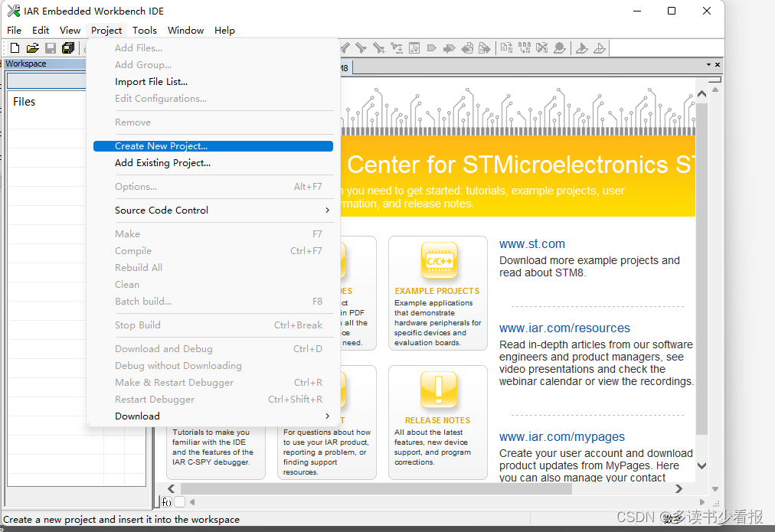Click the Open file folder icon
Image resolution: width=775 pixels, height=532 pixels.
point(33,48)
